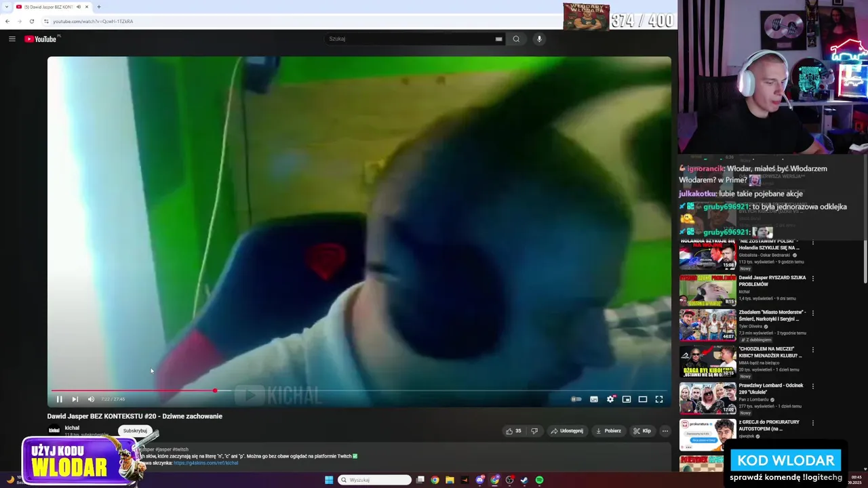Open menu for CHODZIŁEM NA MECZE video
868x488 pixels.
[x=813, y=350]
